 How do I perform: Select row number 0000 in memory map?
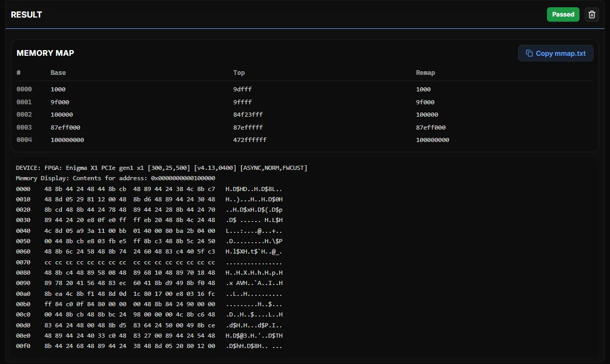(x=24, y=89)
